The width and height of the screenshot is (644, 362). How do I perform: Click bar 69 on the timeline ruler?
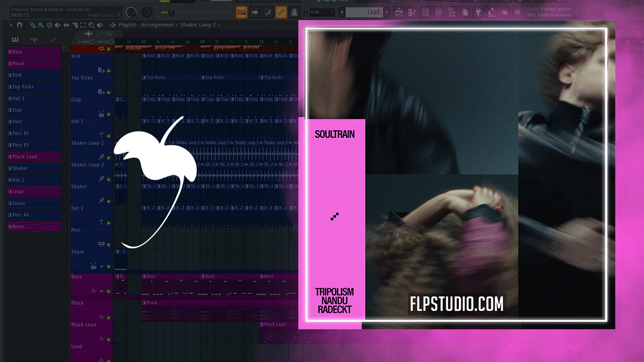(x=202, y=42)
